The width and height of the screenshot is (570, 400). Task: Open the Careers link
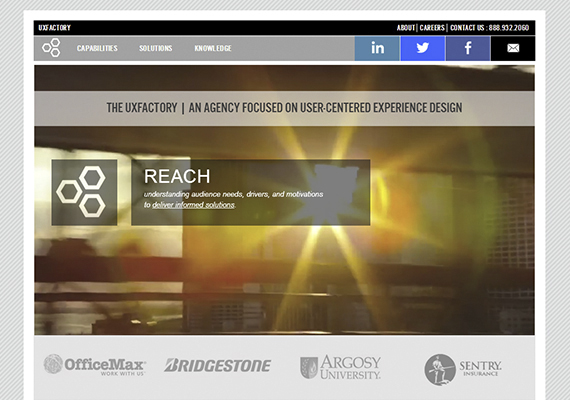tap(432, 28)
